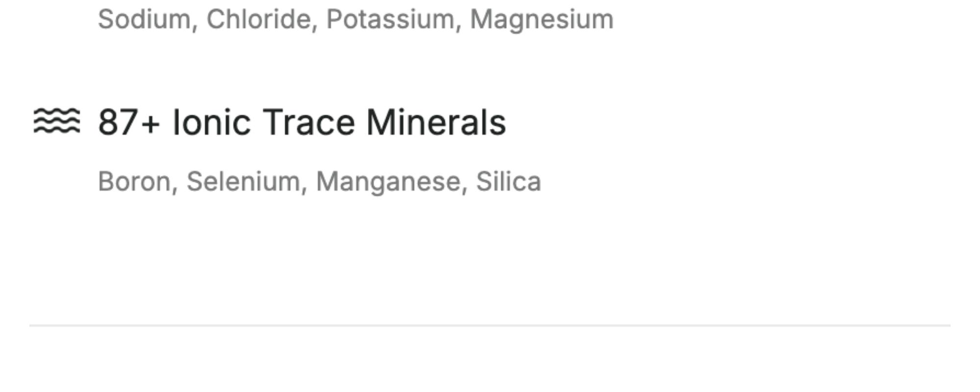Select the Selenium text
Viewport: 980px width, 392px height.
coord(243,181)
